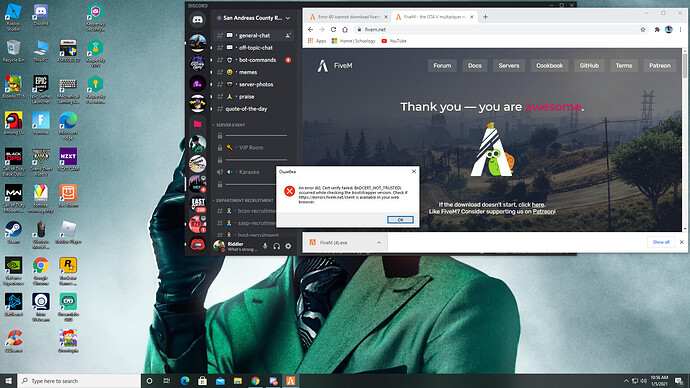Viewport: 690px width, 388px height.
Task: Open the FiveM (4).exe download options arrow
Action: (x=378, y=242)
